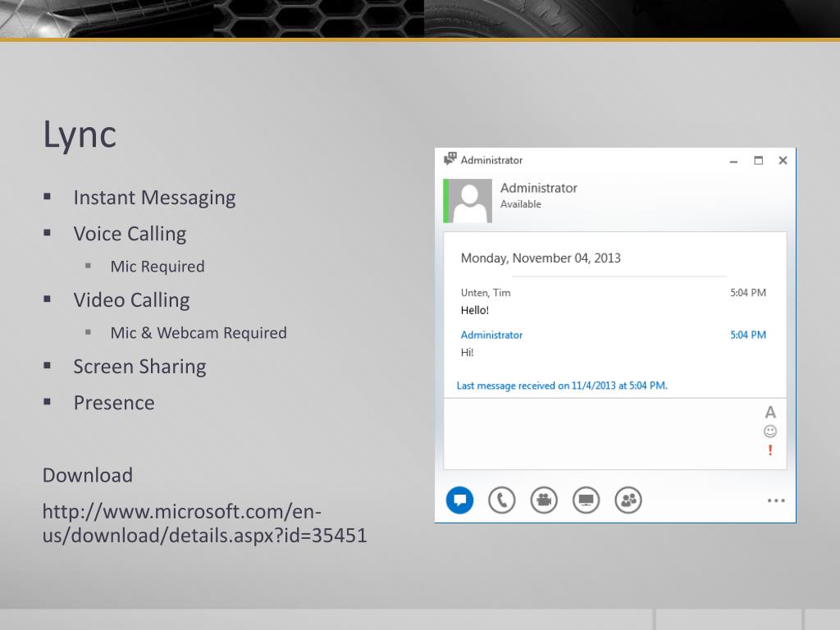
Task: Click the 'Voice Calling' bullet
Action: coord(130,234)
